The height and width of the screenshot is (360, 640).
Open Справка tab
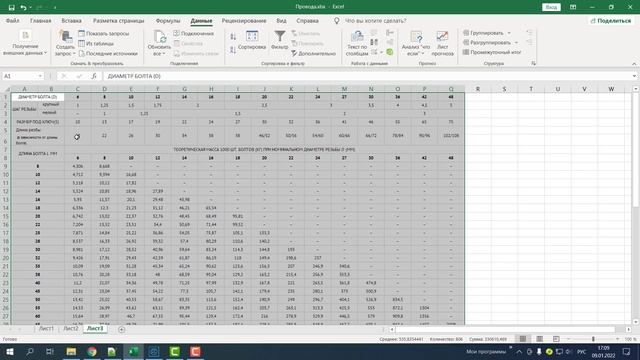click(307, 20)
